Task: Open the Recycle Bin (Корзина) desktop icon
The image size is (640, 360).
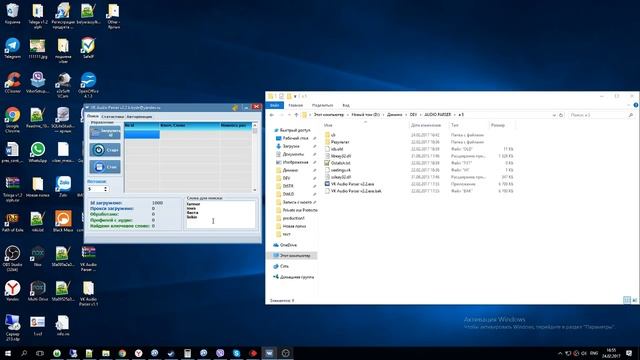Action: pyautogui.click(x=12, y=13)
